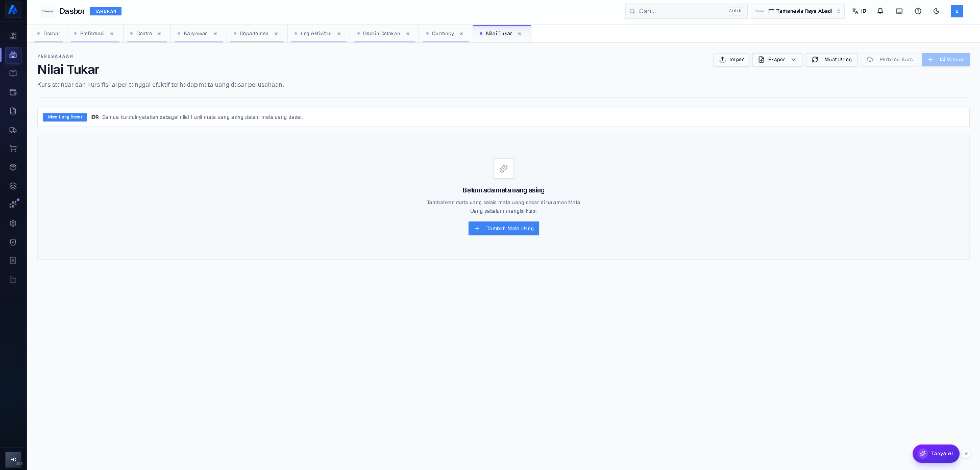Open the help question mark icon
This screenshot has height=470, width=980.
(x=918, y=11)
